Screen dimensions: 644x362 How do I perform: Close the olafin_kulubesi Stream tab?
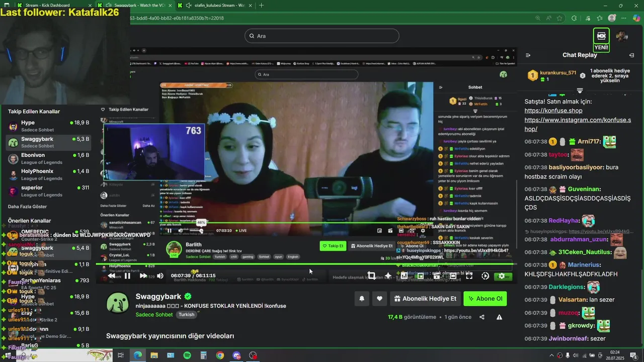251,5
